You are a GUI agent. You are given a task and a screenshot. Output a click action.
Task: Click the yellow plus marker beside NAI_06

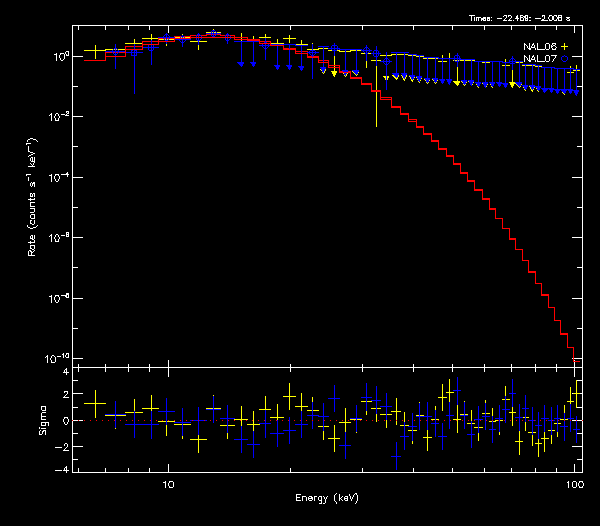click(564, 46)
